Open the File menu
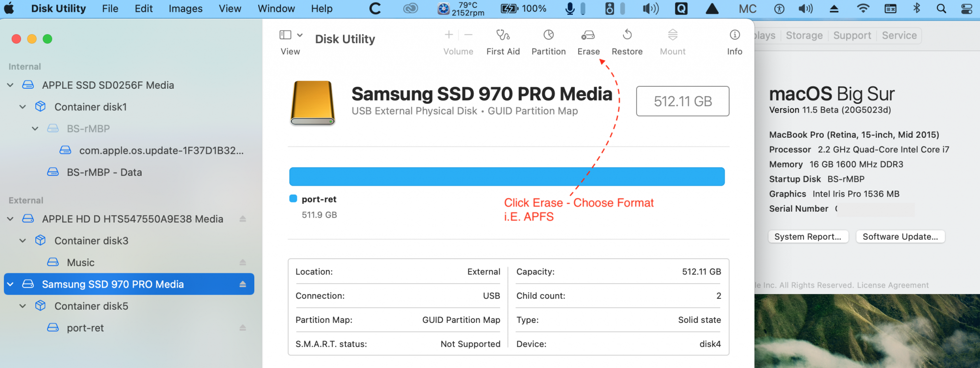 110,8
